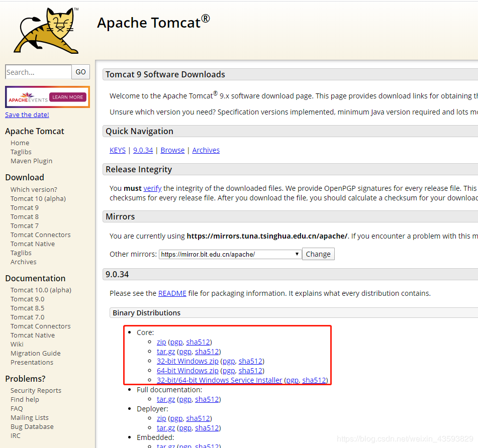
Task: Download Deployer zip
Action: coord(161,418)
